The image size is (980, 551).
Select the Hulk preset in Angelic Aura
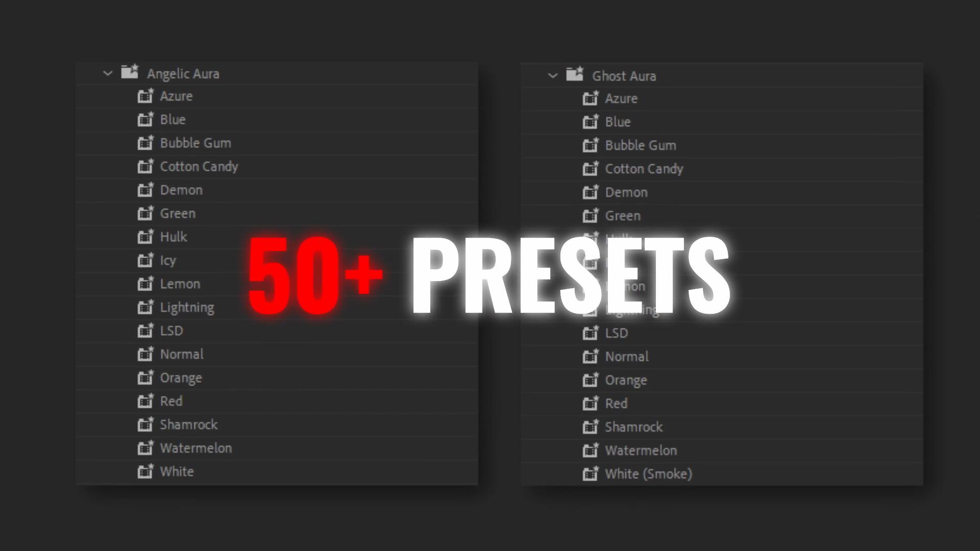point(173,237)
